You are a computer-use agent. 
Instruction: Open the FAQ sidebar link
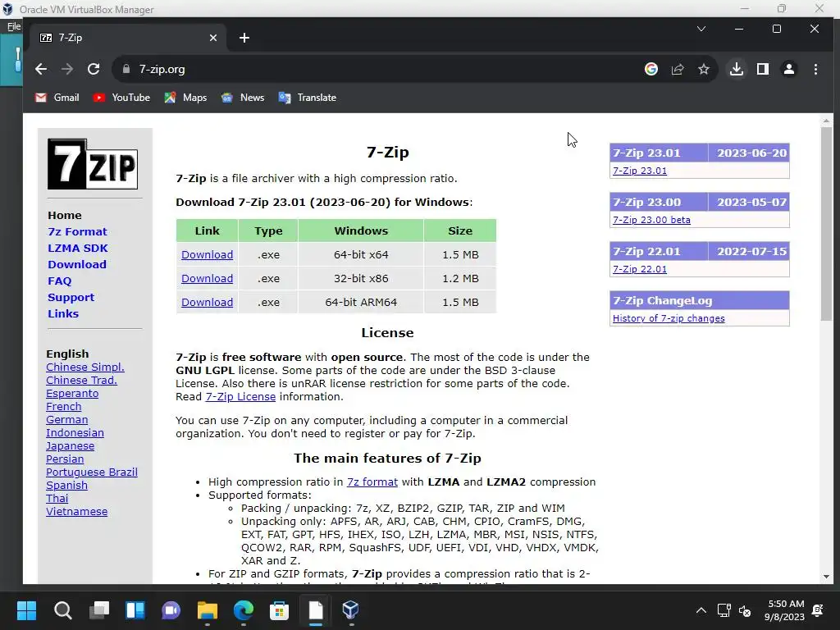tap(59, 281)
